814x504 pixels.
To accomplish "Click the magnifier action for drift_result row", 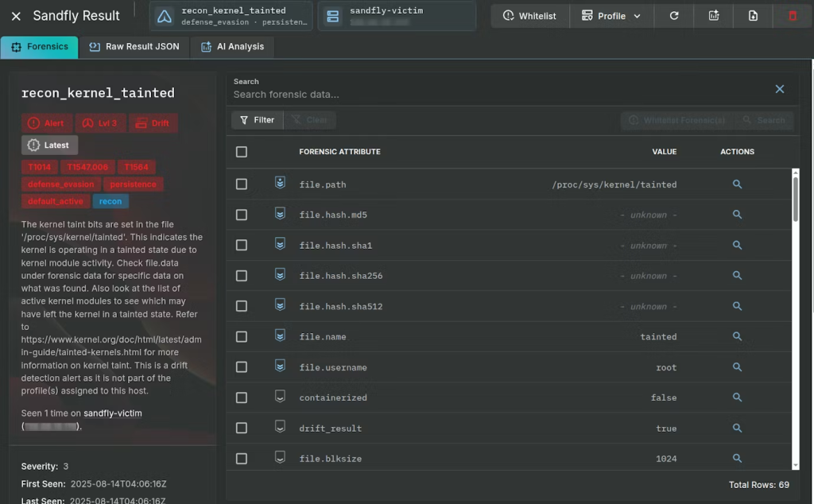I will pos(737,428).
